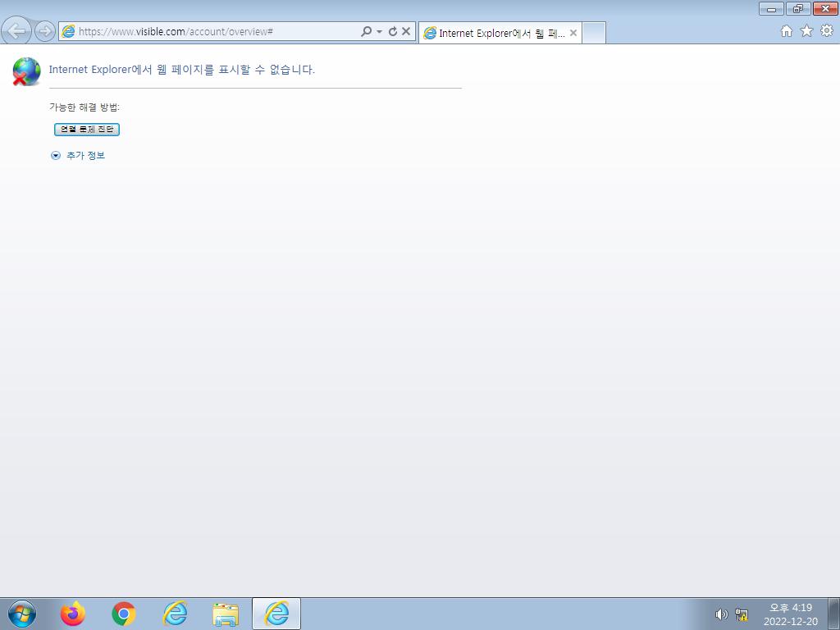This screenshot has height=630, width=840.
Task: Stop loading with the address bar X icon
Action: pyautogui.click(x=406, y=31)
